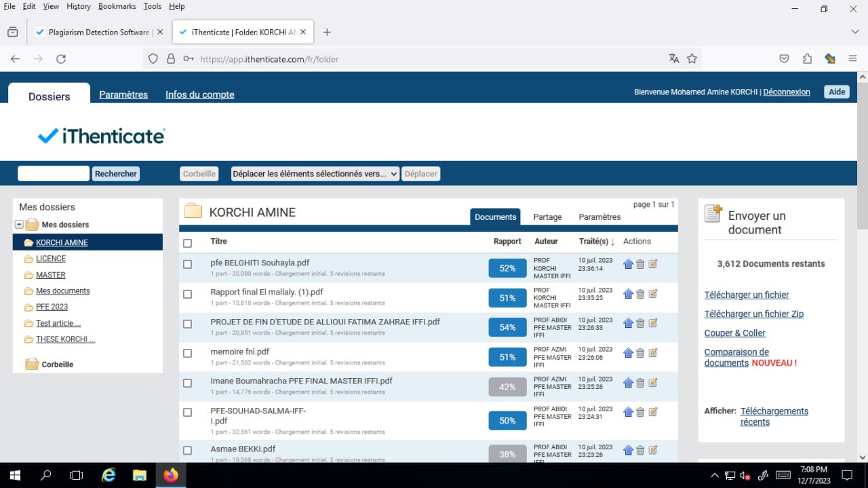Trash the PFE-SOUHAD-SALMA-IFF-I.pdf document
The width and height of the screenshot is (868, 488).
click(640, 412)
